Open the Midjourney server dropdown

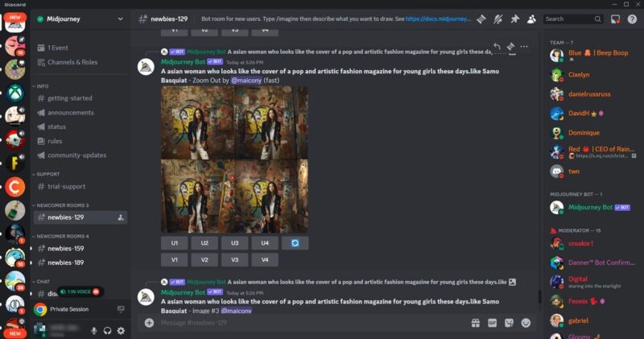pos(120,19)
